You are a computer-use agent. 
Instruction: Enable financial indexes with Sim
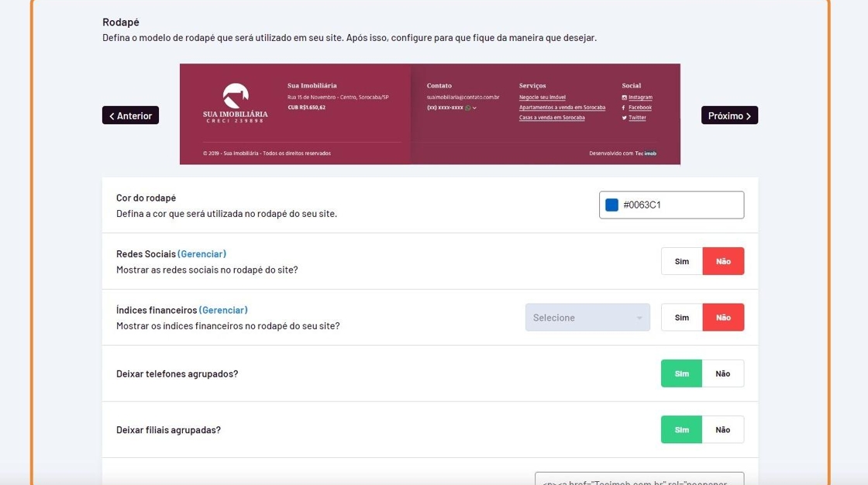click(x=681, y=318)
